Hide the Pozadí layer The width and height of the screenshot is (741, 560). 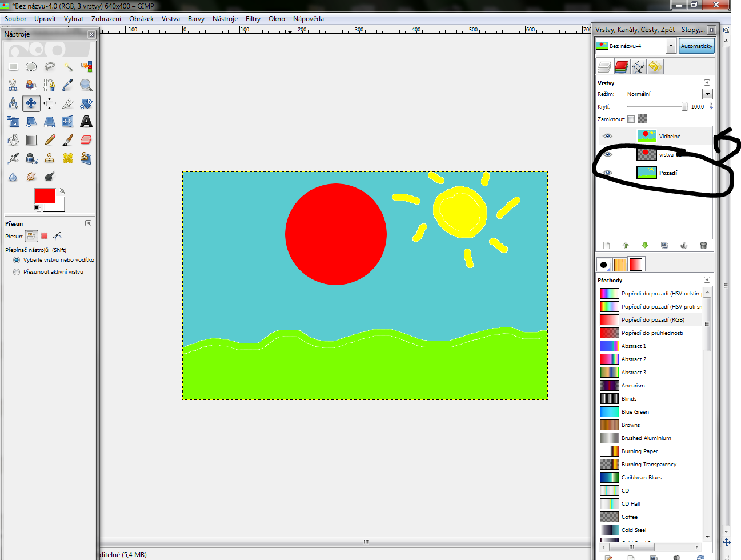[x=608, y=173]
